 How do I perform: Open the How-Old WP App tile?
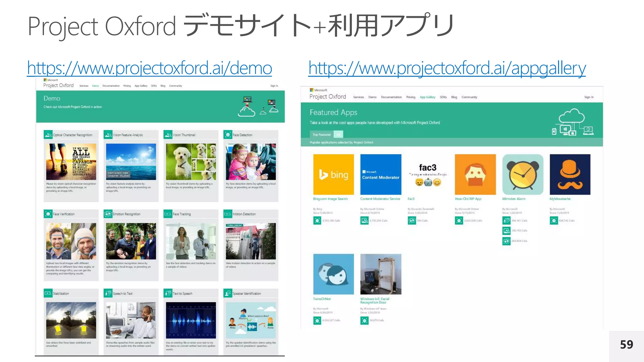[475, 174]
